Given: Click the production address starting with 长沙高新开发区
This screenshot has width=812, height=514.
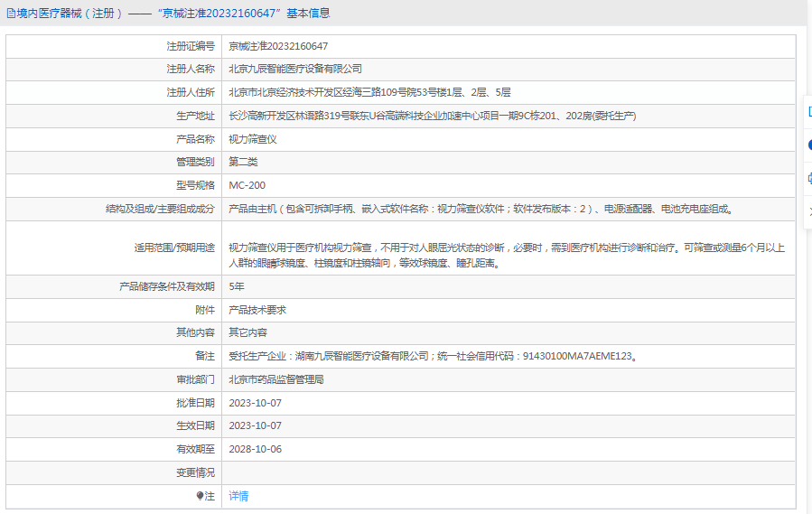Looking at the screenshot, I should tap(432, 116).
